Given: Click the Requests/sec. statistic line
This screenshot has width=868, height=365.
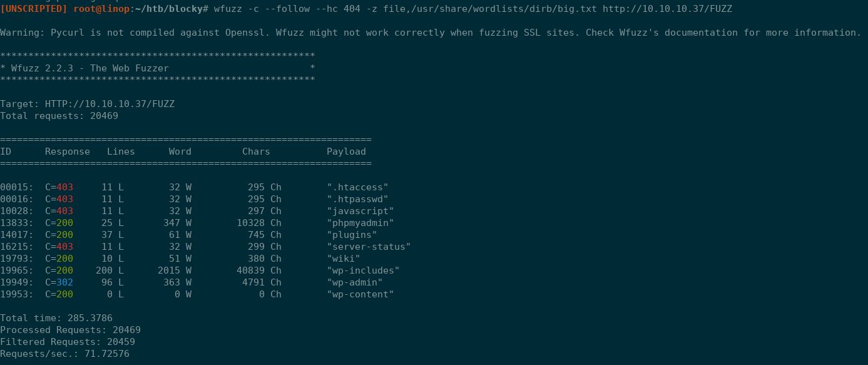Looking at the screenshot, I should [64, 354].
